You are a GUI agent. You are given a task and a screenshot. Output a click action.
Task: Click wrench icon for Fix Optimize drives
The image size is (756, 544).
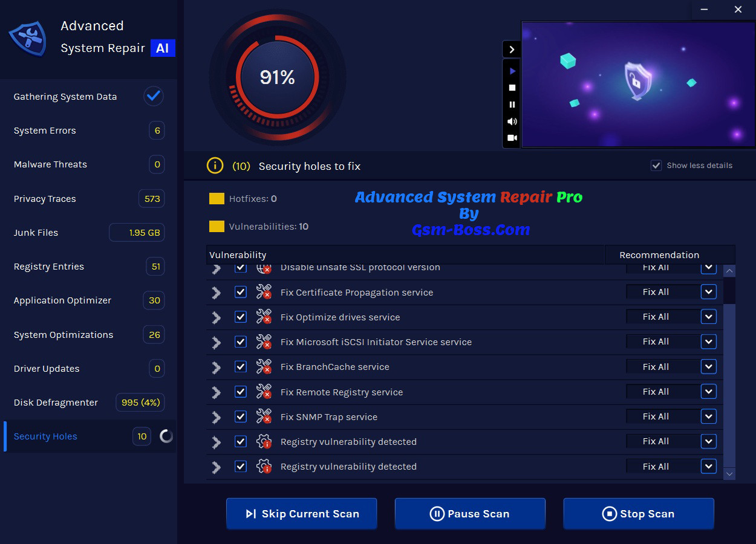coord(264,317)
